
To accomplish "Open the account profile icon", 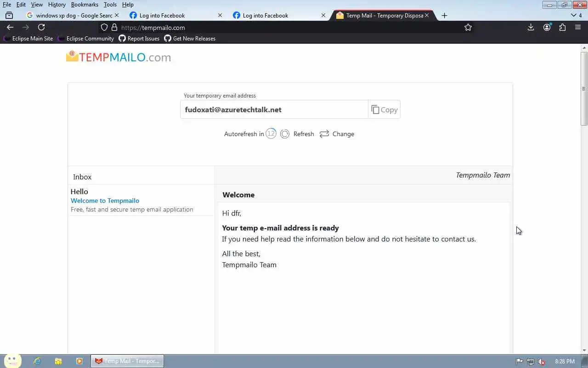I will pyautogui.click(x=547, y=28).
